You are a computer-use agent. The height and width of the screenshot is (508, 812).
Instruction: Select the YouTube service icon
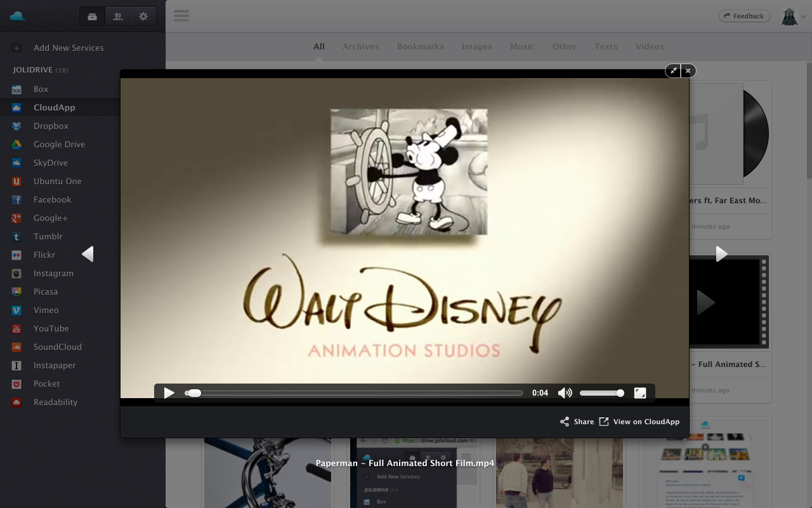click(x=17, y=329)
